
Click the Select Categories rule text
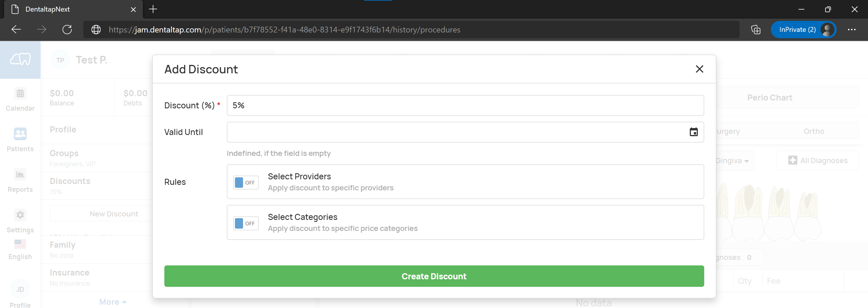pyautogui.click(x=302, y=217)
